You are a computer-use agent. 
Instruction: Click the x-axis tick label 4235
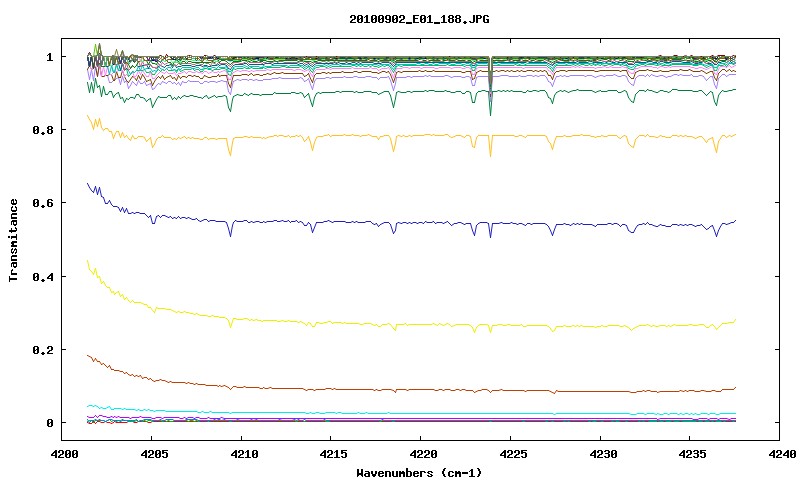pyautogui.click(x=693, y=453)
